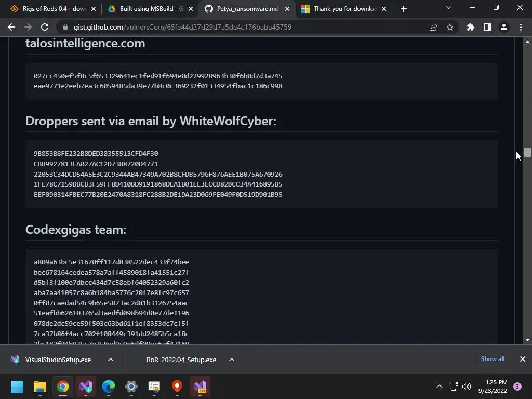Open the Windows Start menu
The height and width of the screenshot is (399, 532).
[17, 387]
